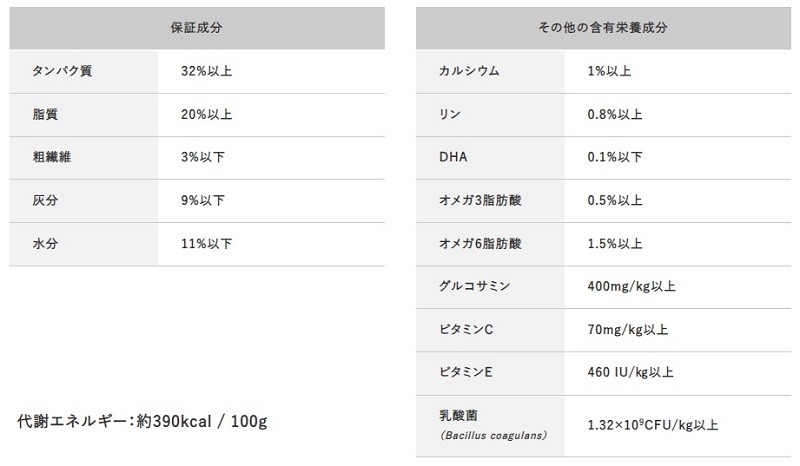The width and height of the screenshot is (800, 466).
Task: Click the 70mg/kg以上 vitamin C value
Action: 629,329
